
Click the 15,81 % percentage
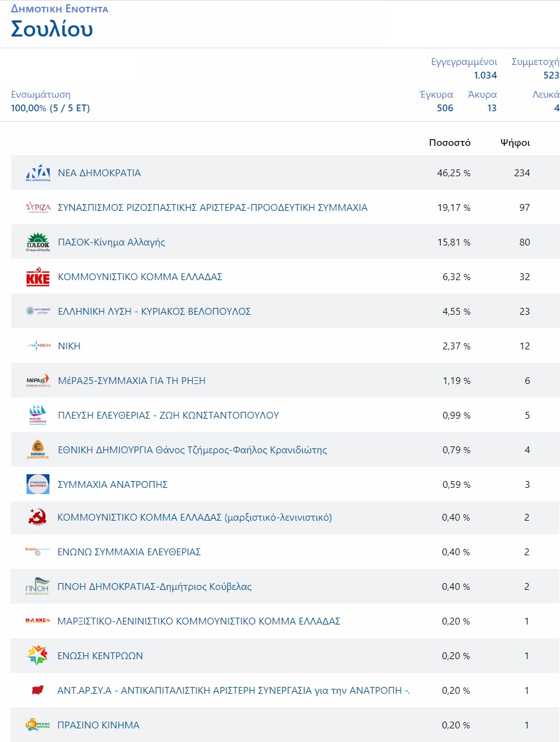454,242
